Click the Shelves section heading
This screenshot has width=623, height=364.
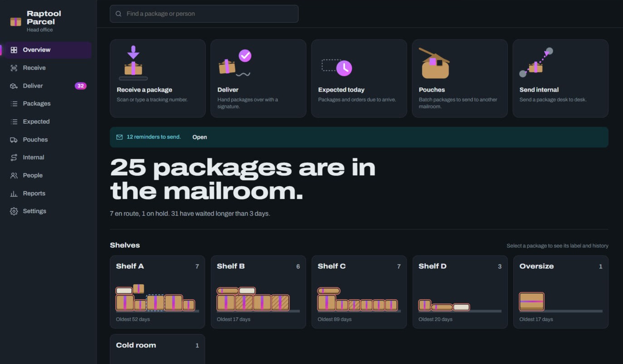[x=125, y=245]
